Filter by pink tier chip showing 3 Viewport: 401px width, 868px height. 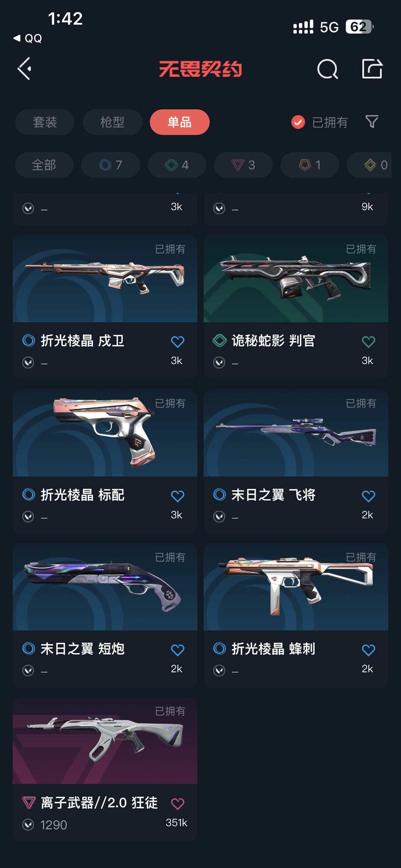tap(243, 165)
